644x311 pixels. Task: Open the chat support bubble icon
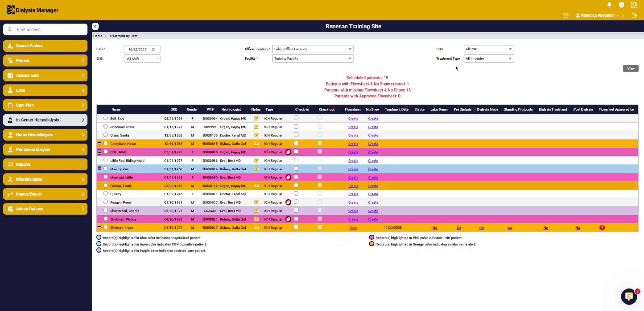629,296
